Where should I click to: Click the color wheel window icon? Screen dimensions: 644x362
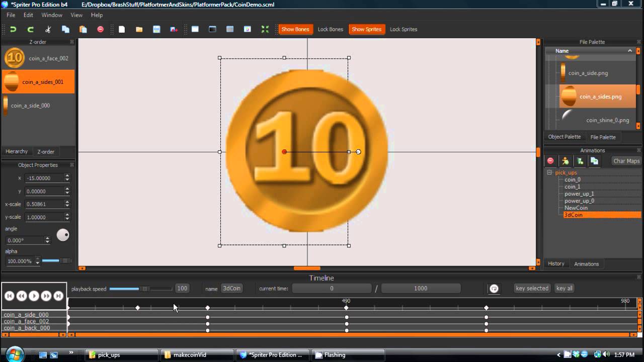click(x=247, y=29)
